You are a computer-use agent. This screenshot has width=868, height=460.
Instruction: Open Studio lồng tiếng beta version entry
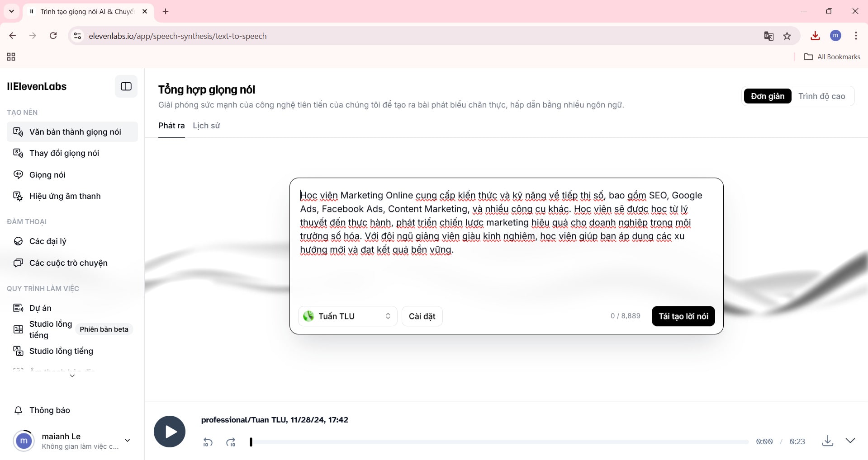72,329
